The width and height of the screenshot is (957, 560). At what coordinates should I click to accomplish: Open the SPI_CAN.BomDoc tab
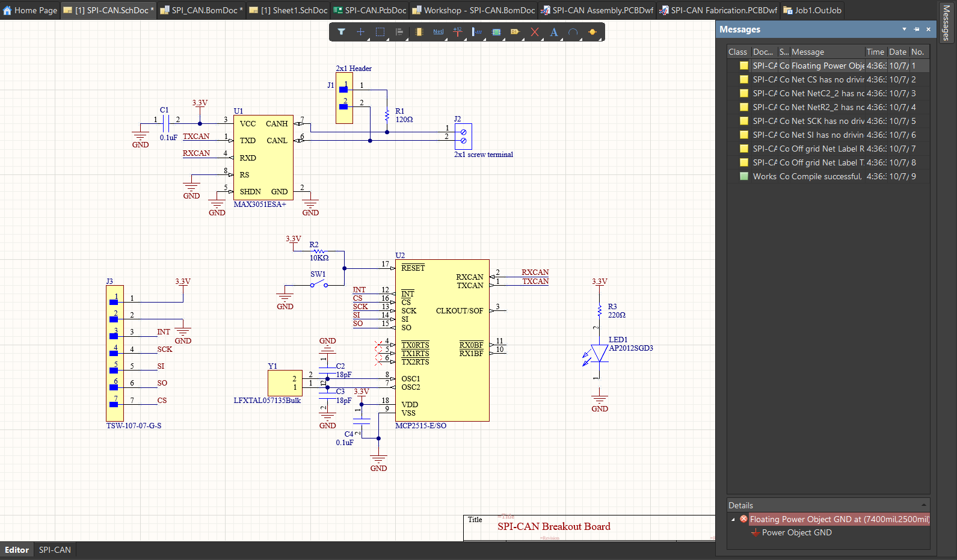click(x=202, y=10)
